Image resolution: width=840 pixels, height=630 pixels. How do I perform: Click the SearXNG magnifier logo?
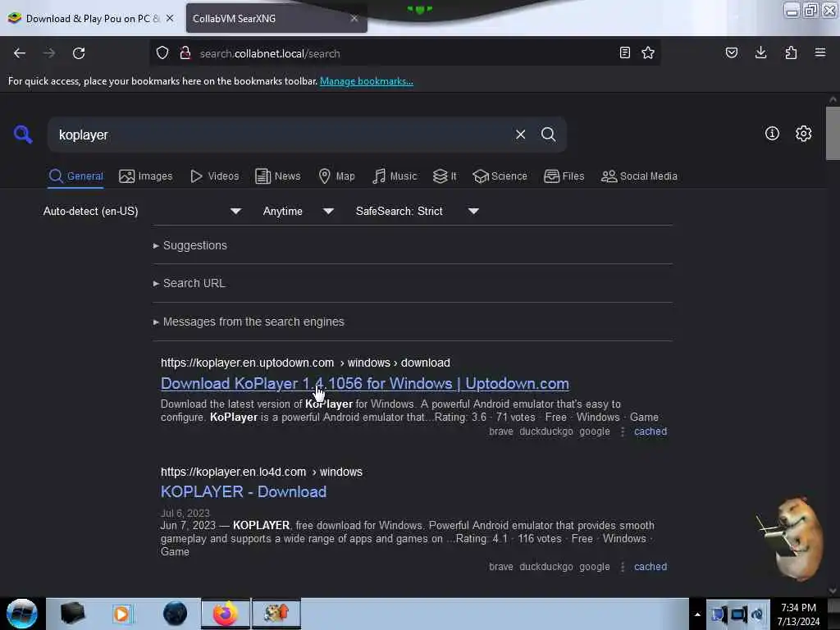23,135
